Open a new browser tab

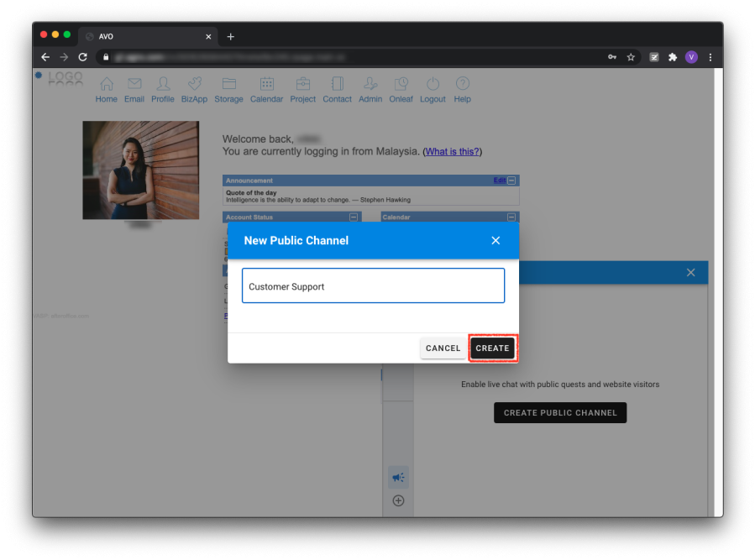pyautogui.click(x=231, y=37)
